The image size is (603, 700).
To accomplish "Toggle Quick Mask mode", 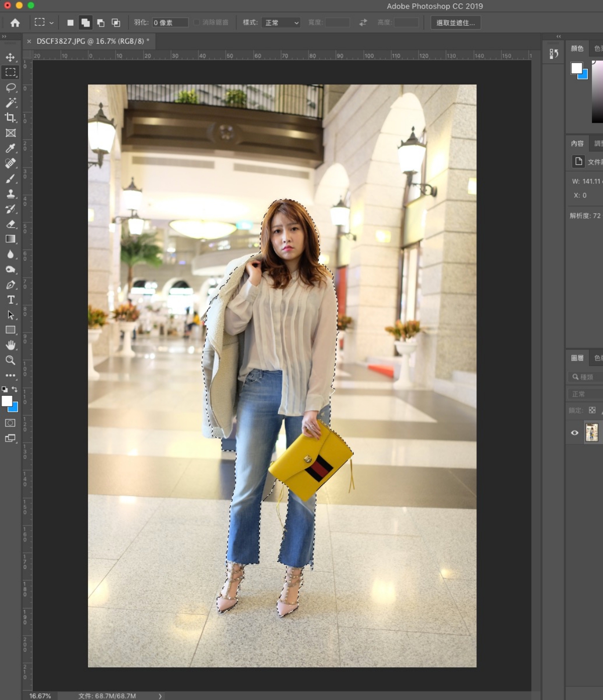I will pos(11,423).
